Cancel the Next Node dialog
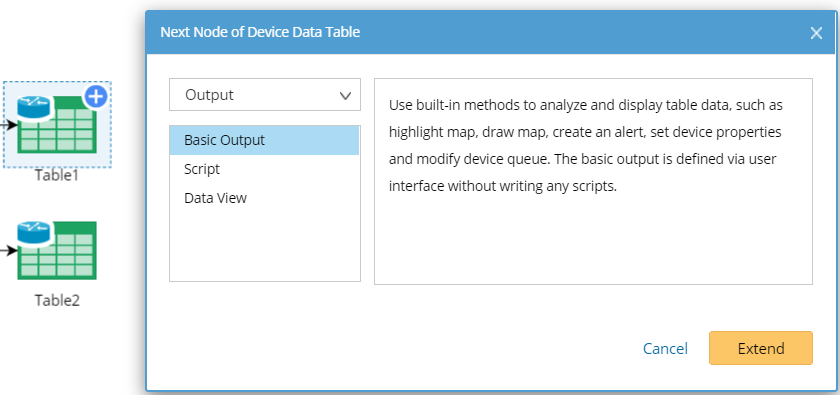 coord(665,349)
